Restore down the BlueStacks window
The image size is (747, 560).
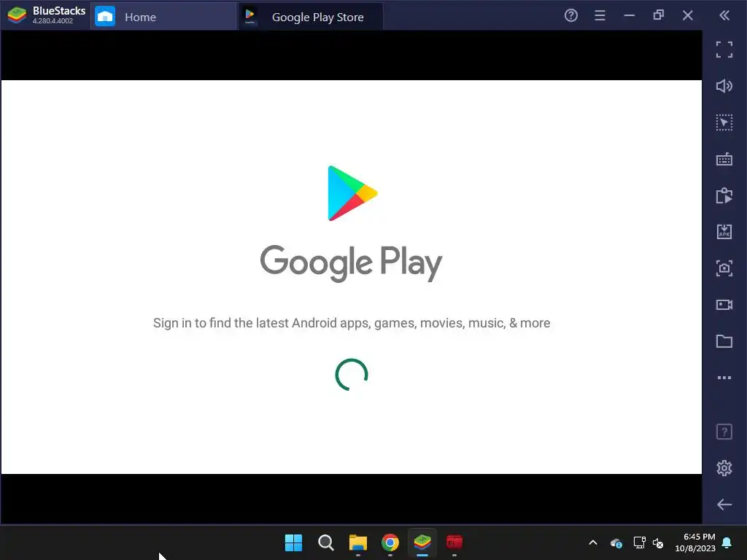pos(659,15)
